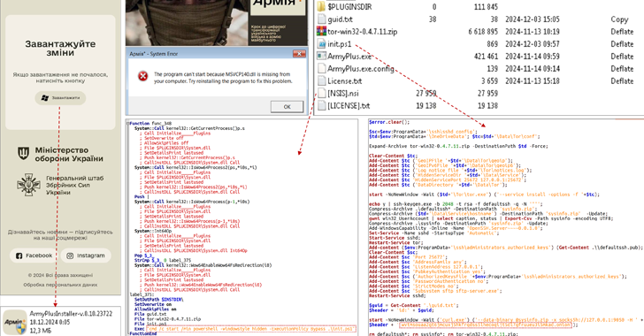Screen dimensions: 644x336
Task: Click the Генеральний штаб emblem
Action: coord(28,185)
